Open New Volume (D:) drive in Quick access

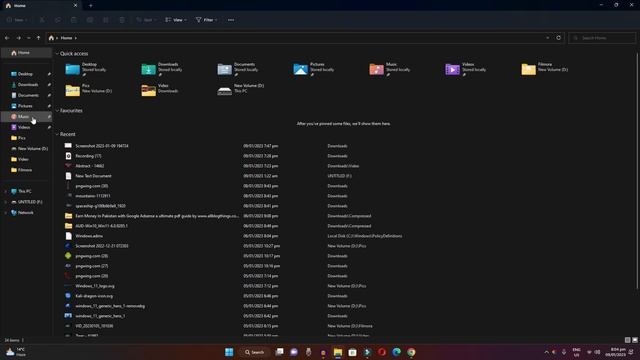pyautogui.click(x=224, y=91)
